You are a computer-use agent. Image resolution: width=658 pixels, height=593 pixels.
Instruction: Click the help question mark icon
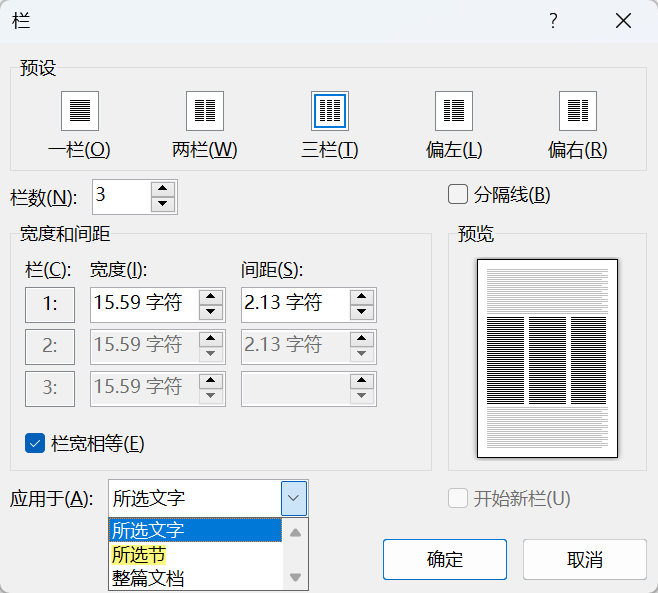[x=554, y=20]
